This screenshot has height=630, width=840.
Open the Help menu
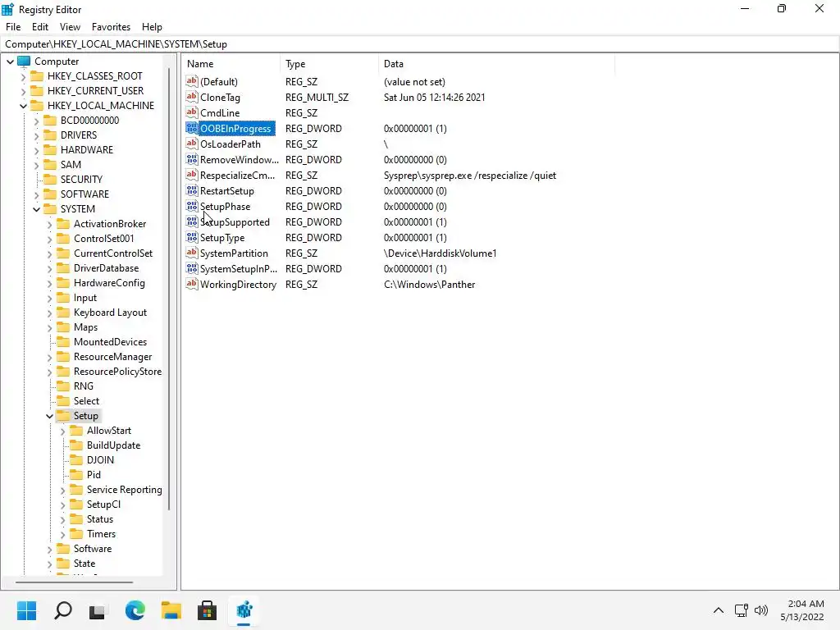click(x=152, y=27)
